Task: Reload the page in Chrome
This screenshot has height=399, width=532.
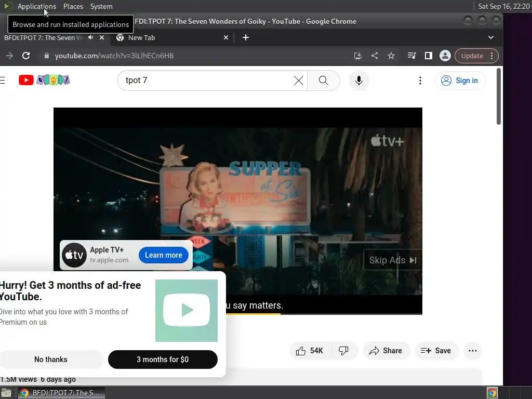Action: [x=26, y=56]
